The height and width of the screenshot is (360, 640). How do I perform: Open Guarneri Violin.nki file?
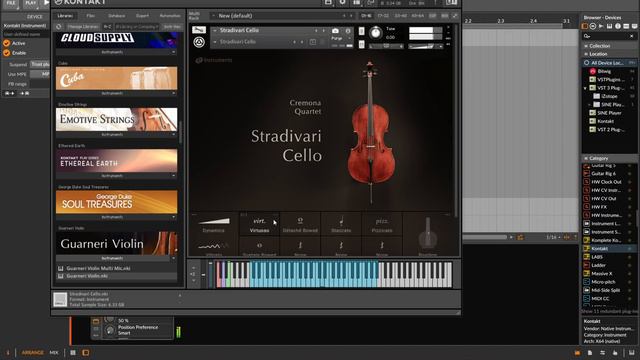point(116,276)
